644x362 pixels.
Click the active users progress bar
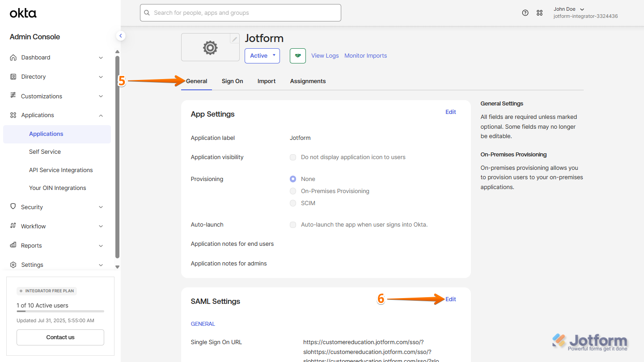click(x=60, y=311)
